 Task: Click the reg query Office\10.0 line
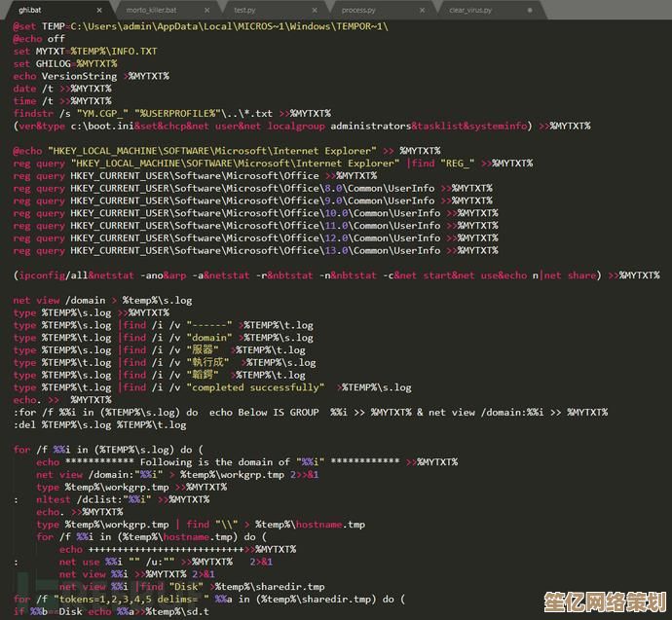(256, 213)
